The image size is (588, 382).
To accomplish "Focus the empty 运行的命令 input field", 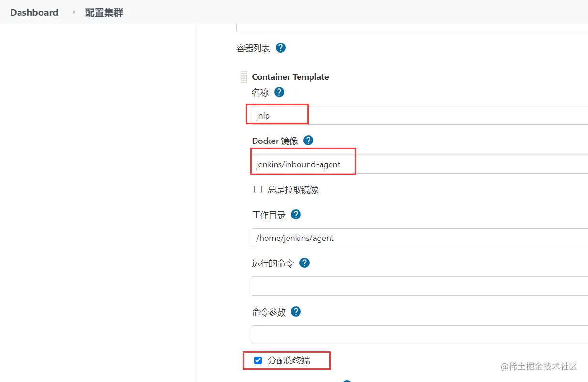I will coord(420,286).
